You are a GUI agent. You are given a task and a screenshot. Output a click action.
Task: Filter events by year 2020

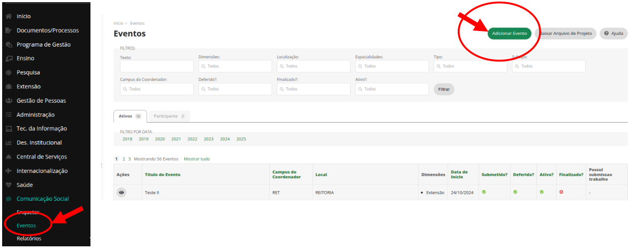click(160, 139)
